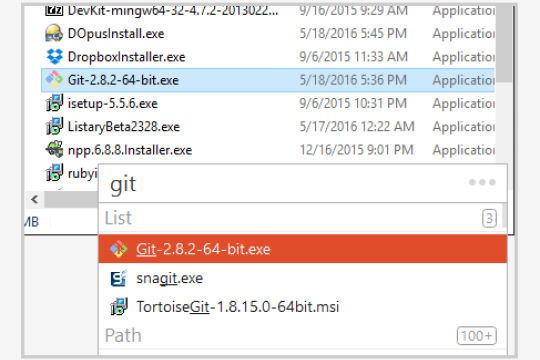Click the npp.6.8.8.Installer.exe icon
Image resolution: width=540 pixels, height=360 pixels.
click(54, 150)
